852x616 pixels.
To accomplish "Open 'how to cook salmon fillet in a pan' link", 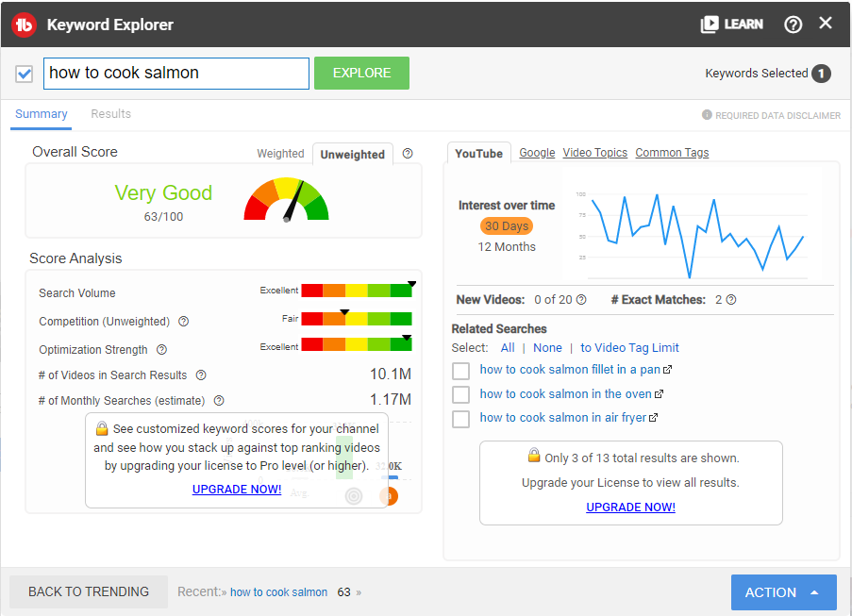I will coord(570,370).
